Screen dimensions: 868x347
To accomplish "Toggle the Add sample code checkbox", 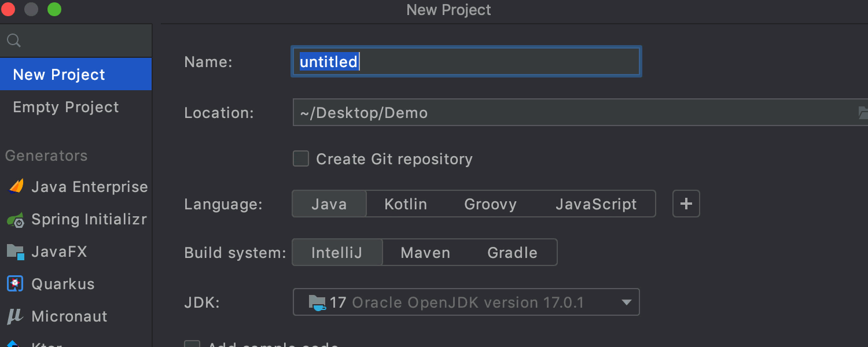I will click(x=192, y=344).
